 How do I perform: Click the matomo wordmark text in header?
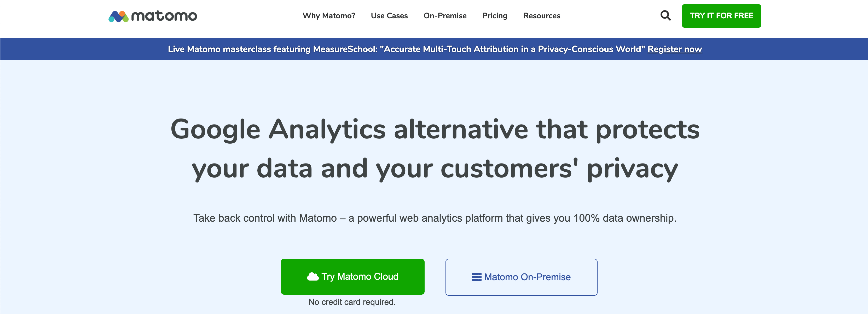[x=164, y=16]
